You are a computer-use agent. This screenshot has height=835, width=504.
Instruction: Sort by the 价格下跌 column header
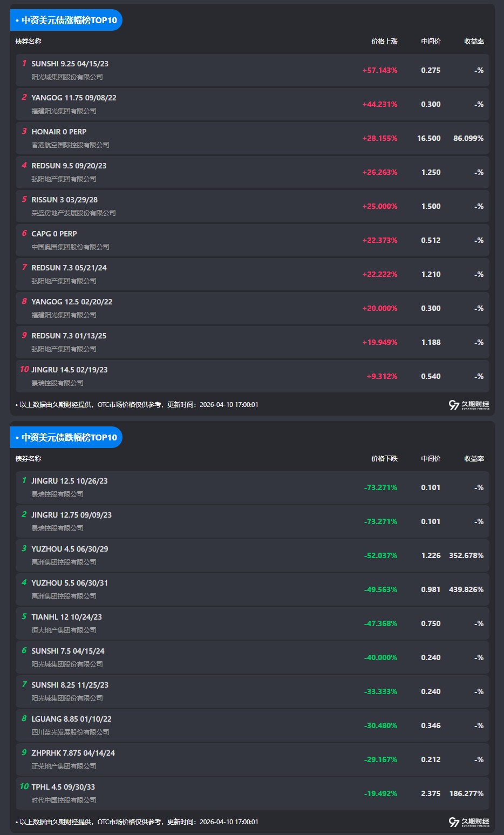(384, 459)
